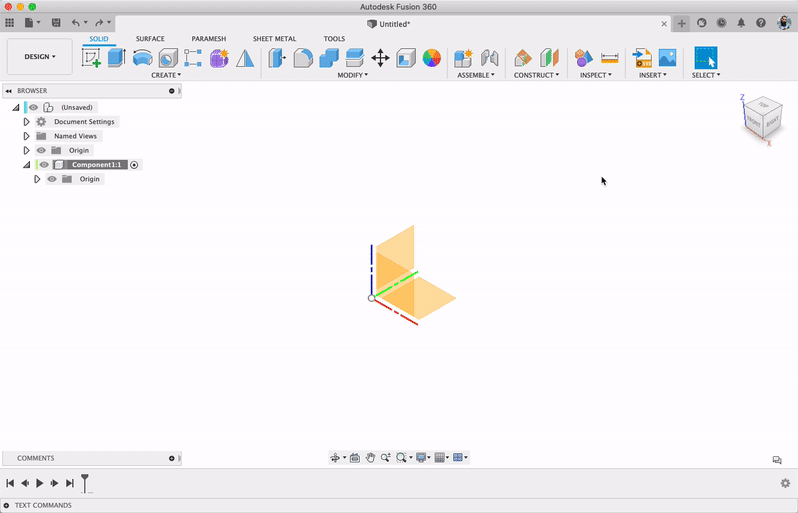Viewport: 798px width, 513px height.
Task: Select the Create Sketch tool
Action: pyautogui.click(x=92, y=58)
